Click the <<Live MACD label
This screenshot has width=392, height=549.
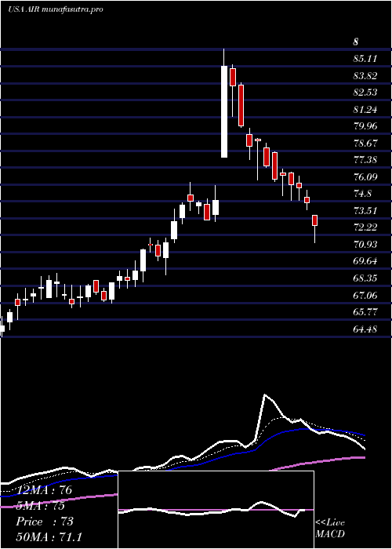click(330, 528)
